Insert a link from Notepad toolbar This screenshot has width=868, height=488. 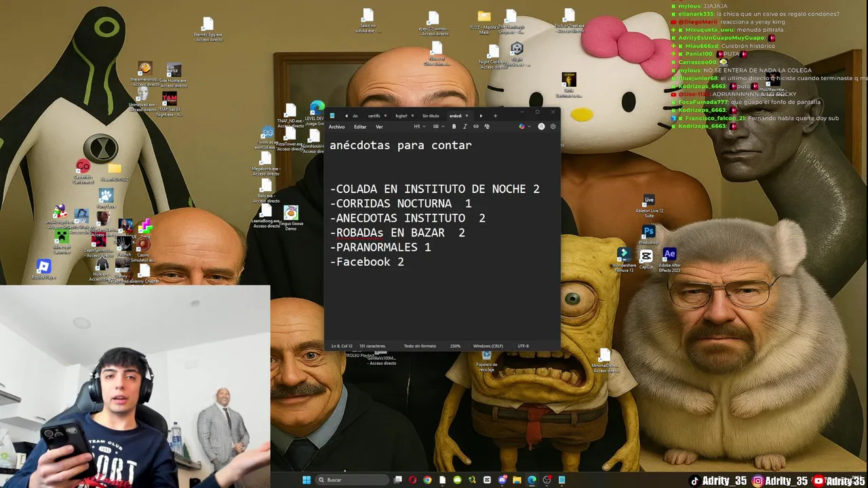476,127
